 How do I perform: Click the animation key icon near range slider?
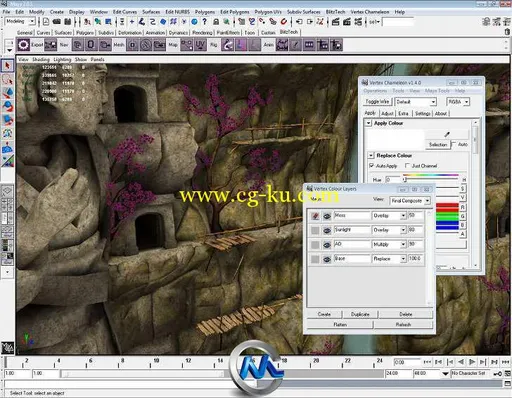coord(498,374)
